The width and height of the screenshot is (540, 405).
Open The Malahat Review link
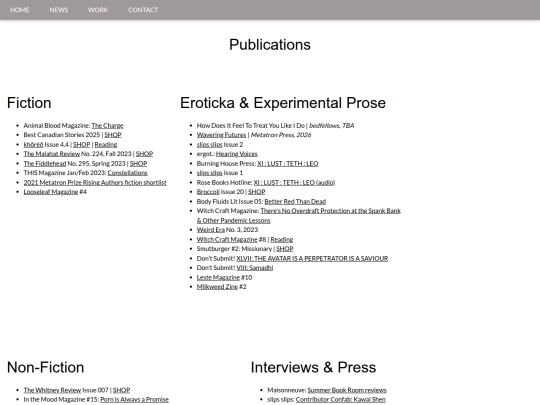click(52, 154)
